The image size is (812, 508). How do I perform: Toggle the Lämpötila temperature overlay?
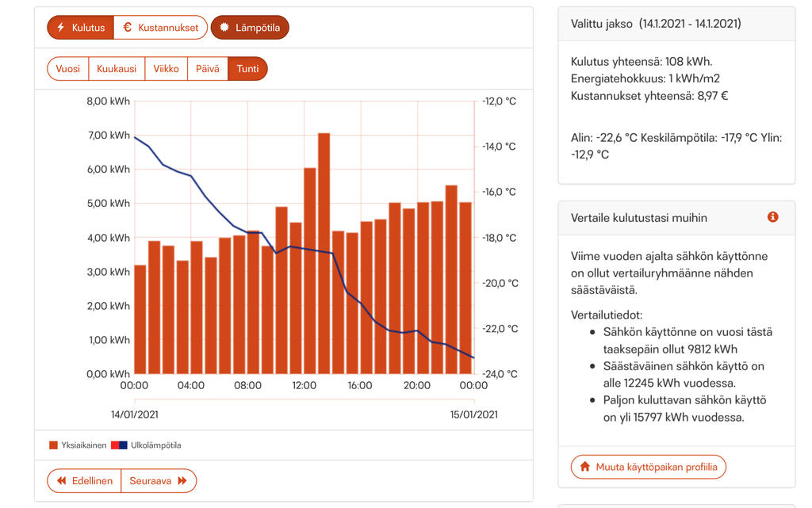coord(251,28)
